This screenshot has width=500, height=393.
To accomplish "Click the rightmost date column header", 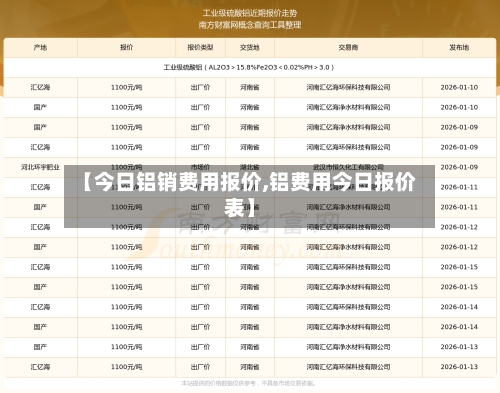I will (459, 48).
